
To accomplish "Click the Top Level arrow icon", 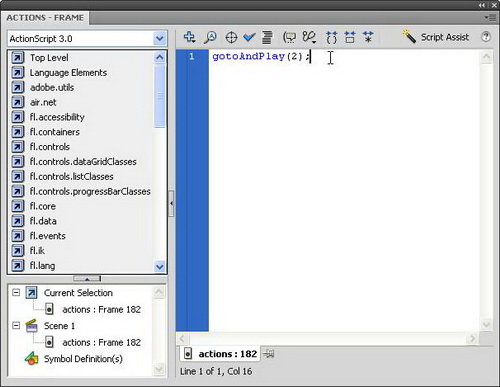I will click(18, 58).
